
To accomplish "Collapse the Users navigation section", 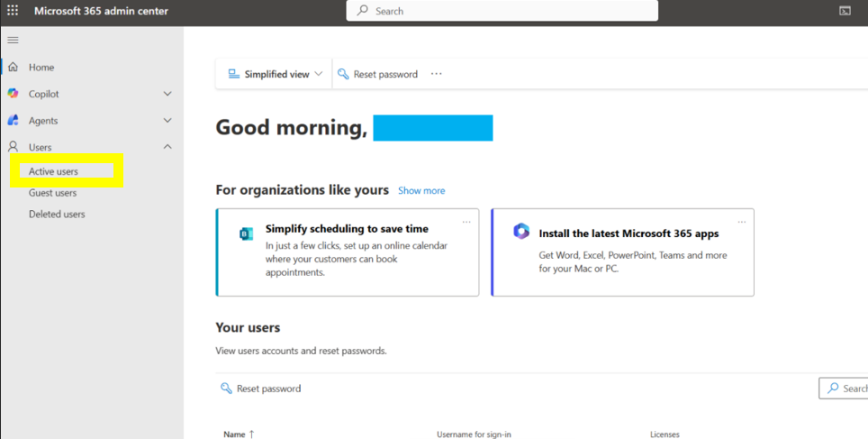I will tap(167, 147).
